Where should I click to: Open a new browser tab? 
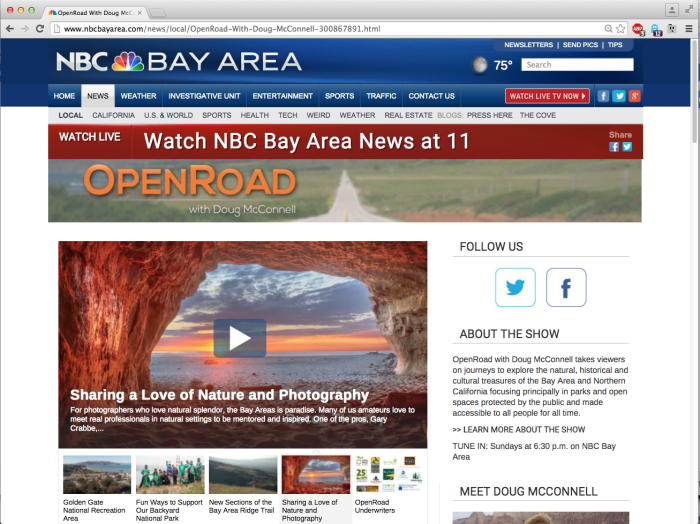tap(157, 12)
